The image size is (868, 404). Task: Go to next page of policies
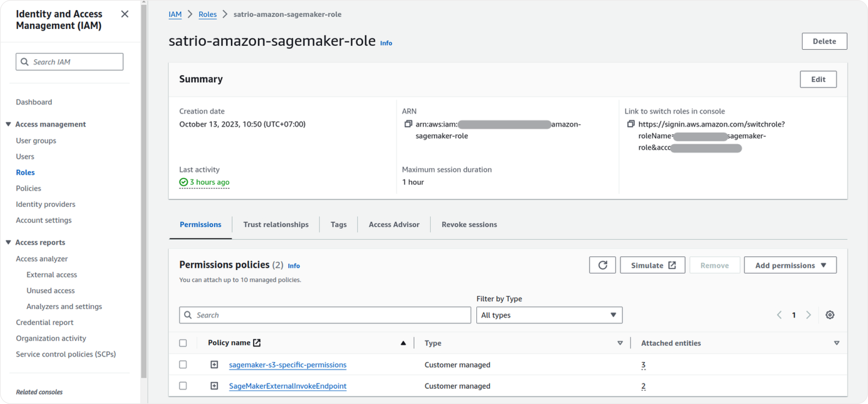[x=808, y=315]
